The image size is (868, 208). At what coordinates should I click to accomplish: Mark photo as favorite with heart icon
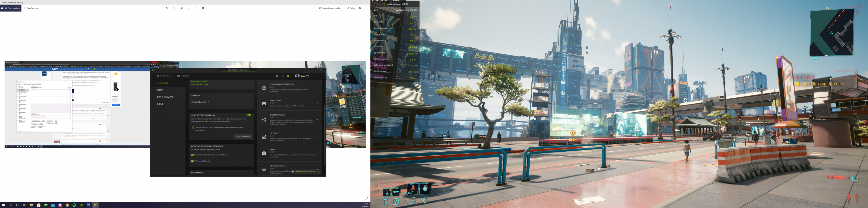[x=189, y=8]
